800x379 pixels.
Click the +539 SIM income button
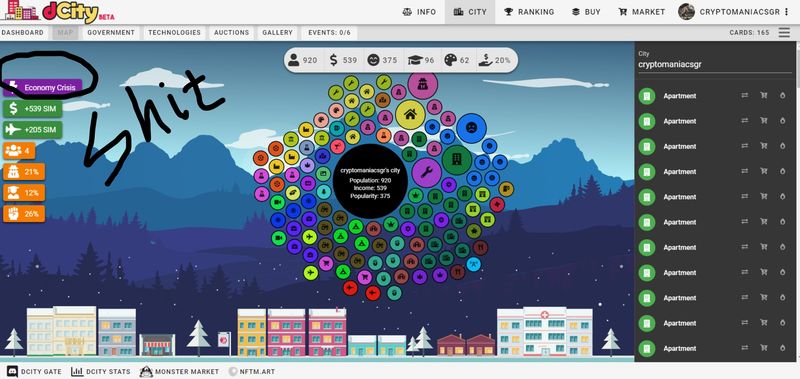pos(33,109)
